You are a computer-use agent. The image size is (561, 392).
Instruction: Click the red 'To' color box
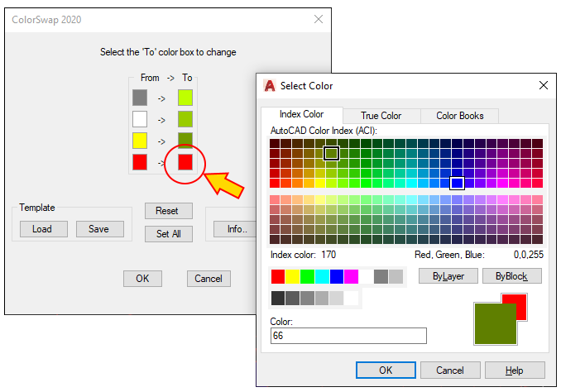pos(185,162)
